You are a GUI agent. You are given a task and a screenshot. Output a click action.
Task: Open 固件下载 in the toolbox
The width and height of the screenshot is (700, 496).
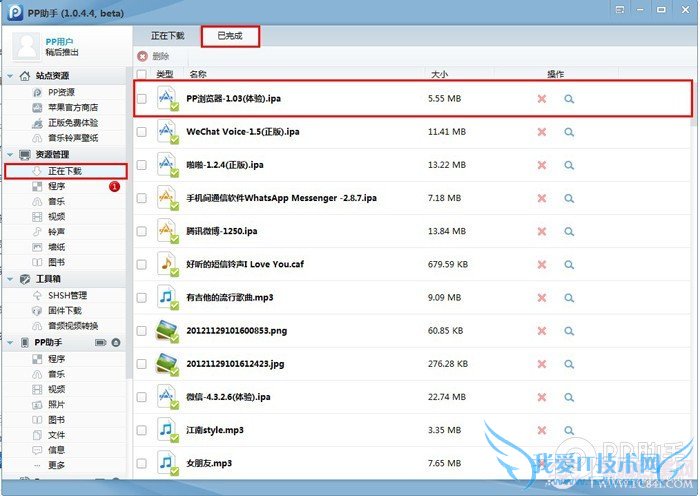click(65, 311)
